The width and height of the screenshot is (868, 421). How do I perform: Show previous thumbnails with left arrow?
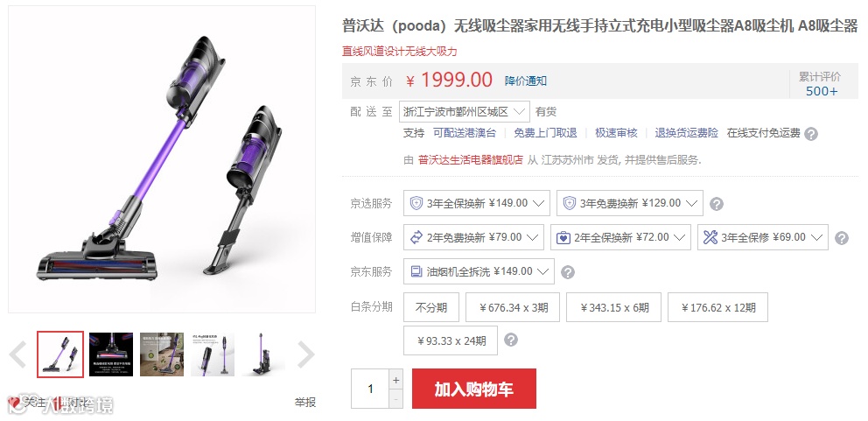[17, 354]
